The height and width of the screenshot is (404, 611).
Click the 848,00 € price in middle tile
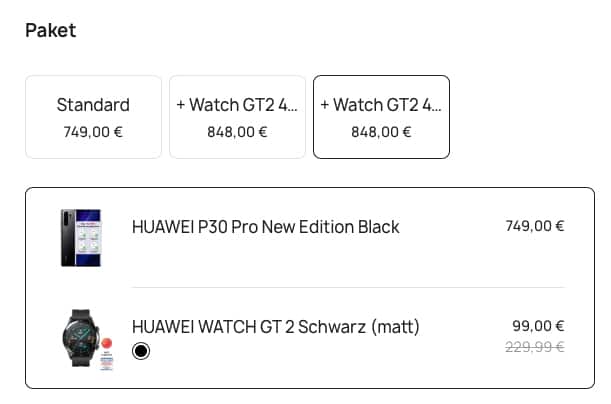tap(237, 131)
